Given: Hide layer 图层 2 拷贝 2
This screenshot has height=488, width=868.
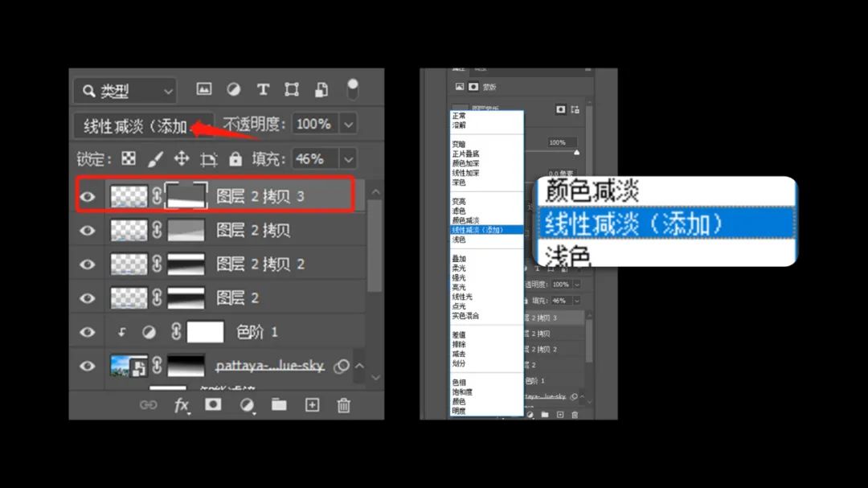Looking at the screenshot, I should click(88, 265).
